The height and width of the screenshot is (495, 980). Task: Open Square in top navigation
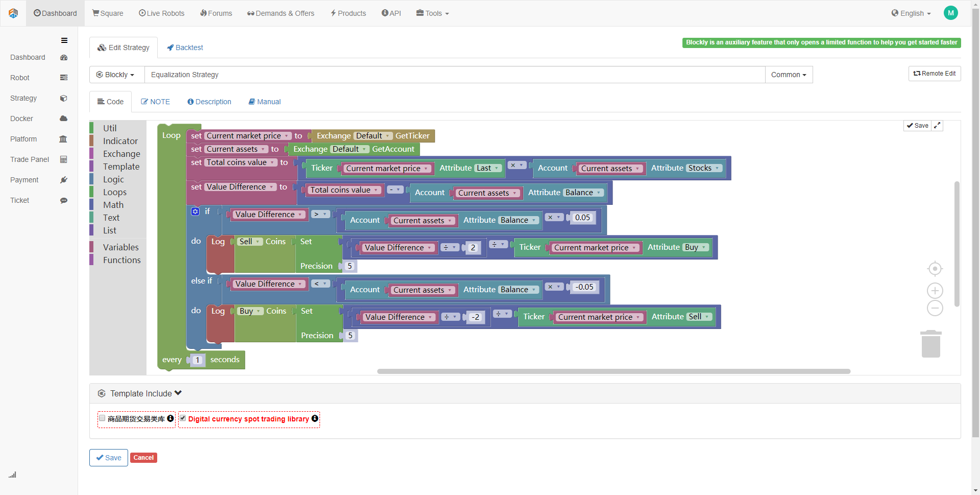click(108, 13)
